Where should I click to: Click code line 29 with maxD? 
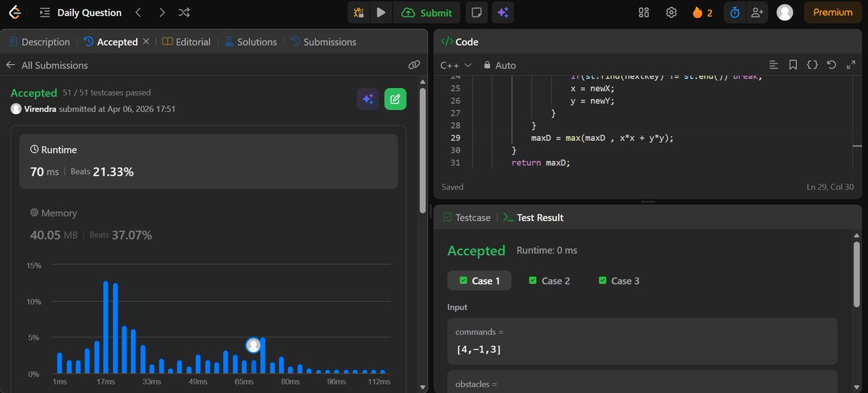pos(602,138)
